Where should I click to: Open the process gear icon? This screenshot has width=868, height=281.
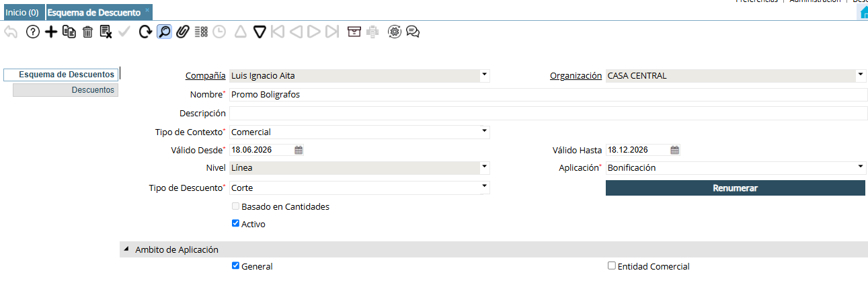[x=395, y=32]
